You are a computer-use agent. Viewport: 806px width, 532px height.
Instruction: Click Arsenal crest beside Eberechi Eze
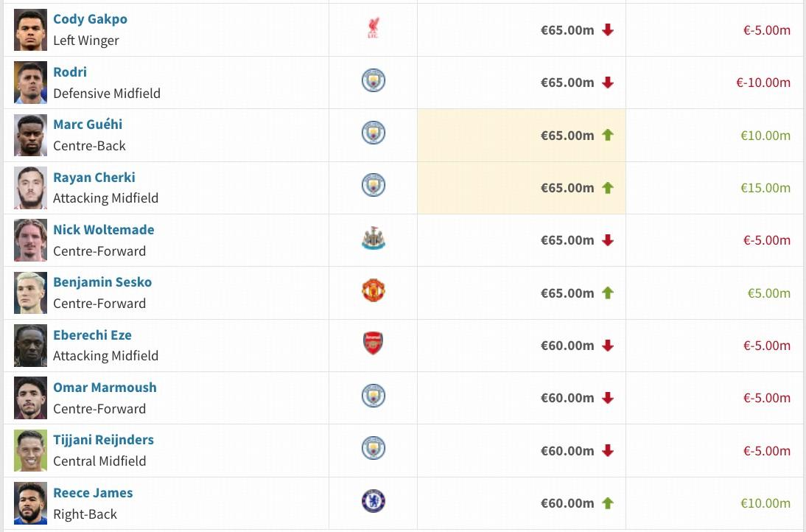(373, 344)
